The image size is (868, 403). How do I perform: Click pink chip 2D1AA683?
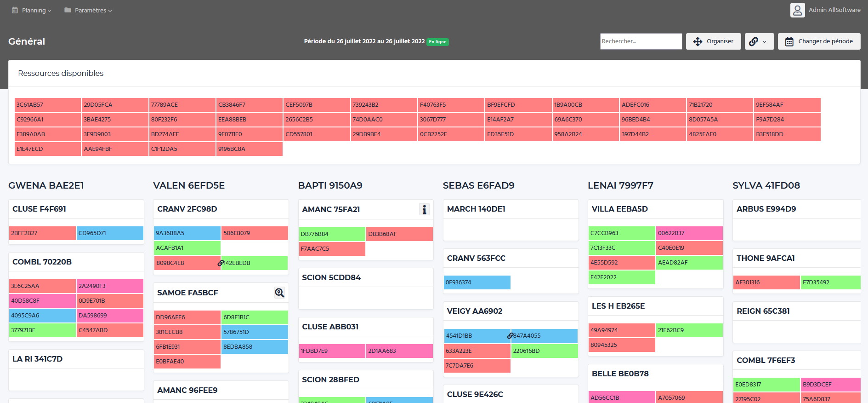coord(399,351)
